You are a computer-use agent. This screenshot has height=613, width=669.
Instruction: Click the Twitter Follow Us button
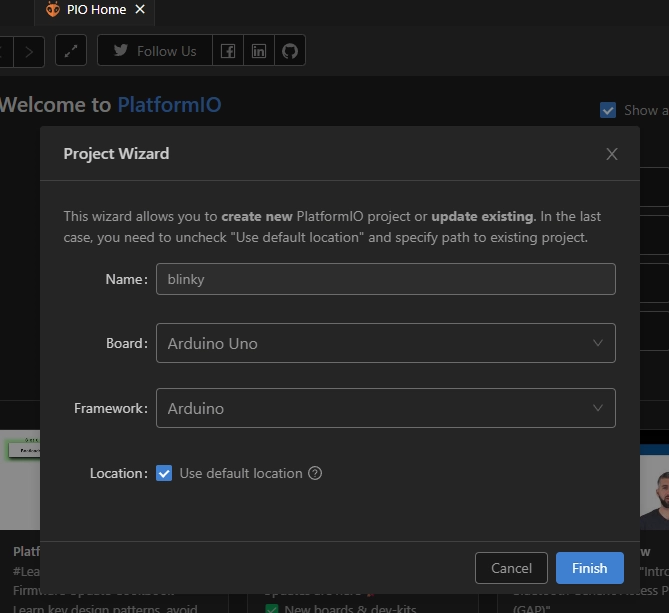[155, 51]
